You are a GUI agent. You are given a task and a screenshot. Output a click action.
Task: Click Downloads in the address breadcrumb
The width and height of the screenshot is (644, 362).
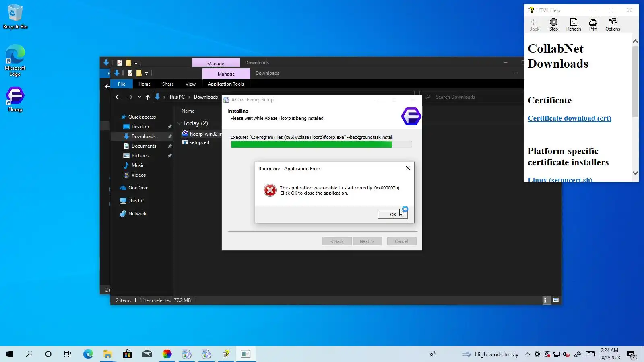(206, 97)
